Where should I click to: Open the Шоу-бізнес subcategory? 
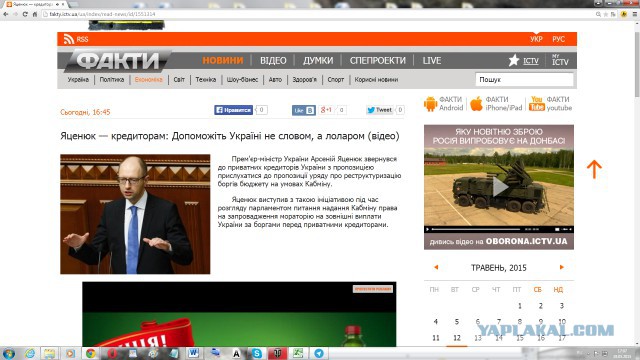(x=242, y=80)
